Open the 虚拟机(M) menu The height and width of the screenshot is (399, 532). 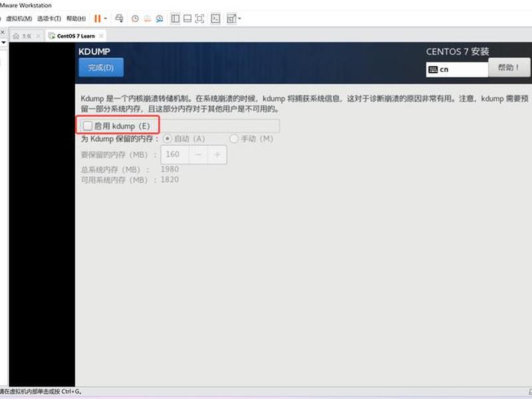point(19,19)
